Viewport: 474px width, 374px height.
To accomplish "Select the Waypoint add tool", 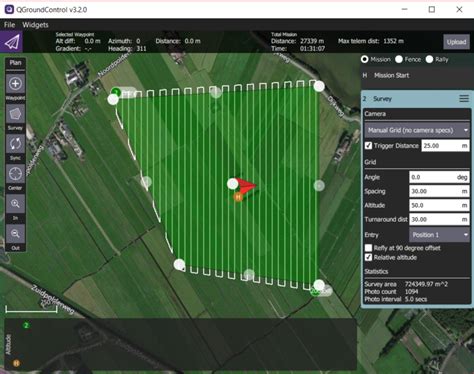I will [15, 84].
